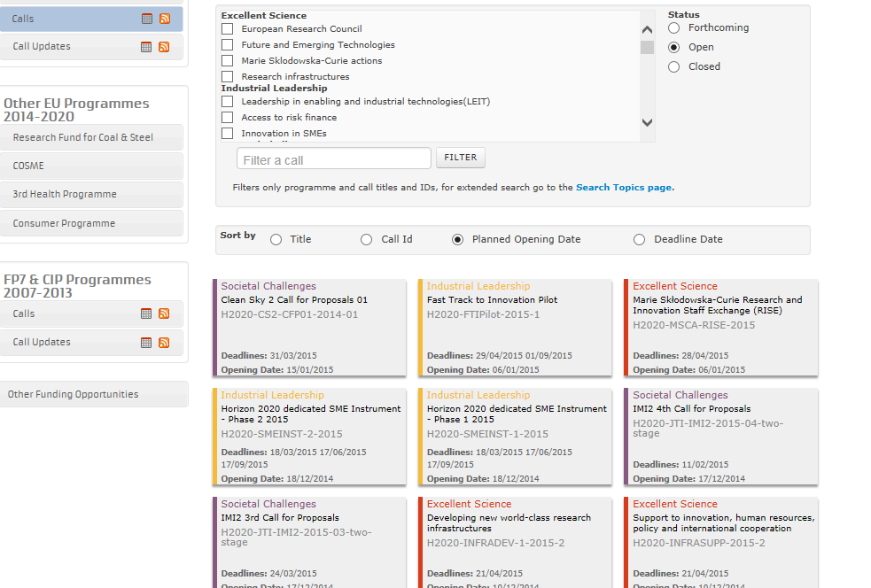Select the Closed status radio button
The width and height of the screenshot is (871, 588).
coord(673,66)
